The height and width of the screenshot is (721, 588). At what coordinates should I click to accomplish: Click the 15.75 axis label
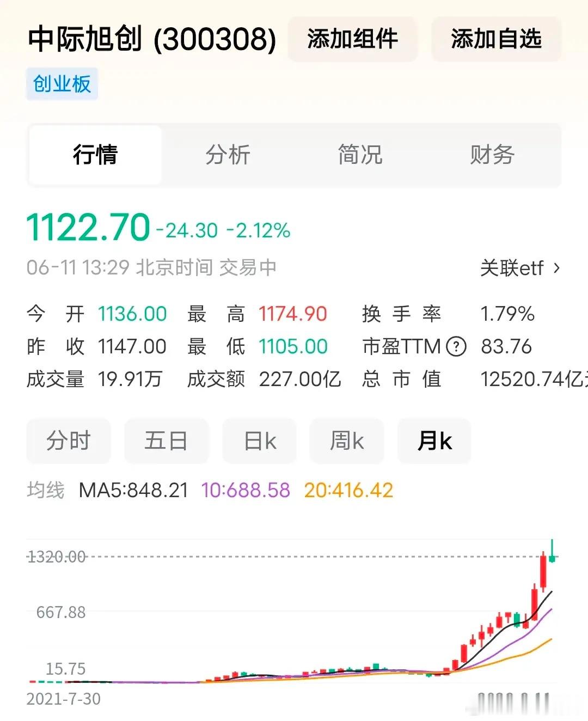pyautogui.click(x=66, y=669)
